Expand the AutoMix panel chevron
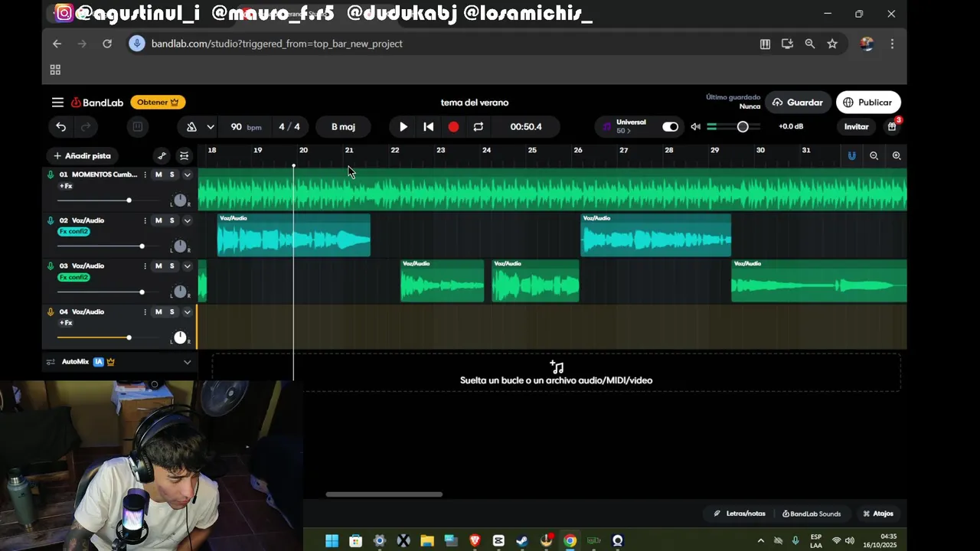The width and height of the screenshot is (980, 551). coord(187,362)
